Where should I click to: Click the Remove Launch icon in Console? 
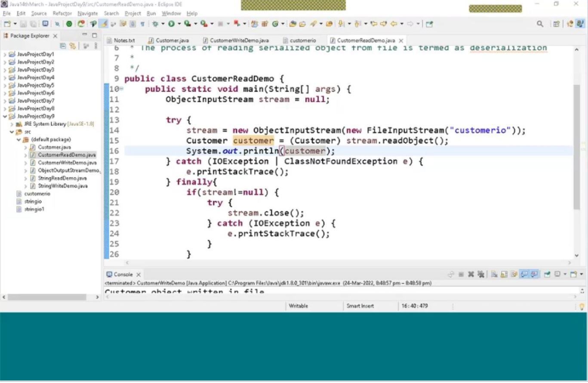471,274
